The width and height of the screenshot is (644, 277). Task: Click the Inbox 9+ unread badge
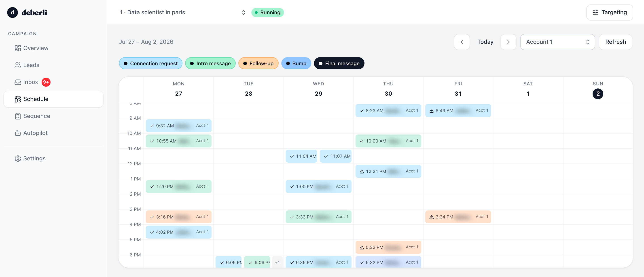[x=46, y=82]
